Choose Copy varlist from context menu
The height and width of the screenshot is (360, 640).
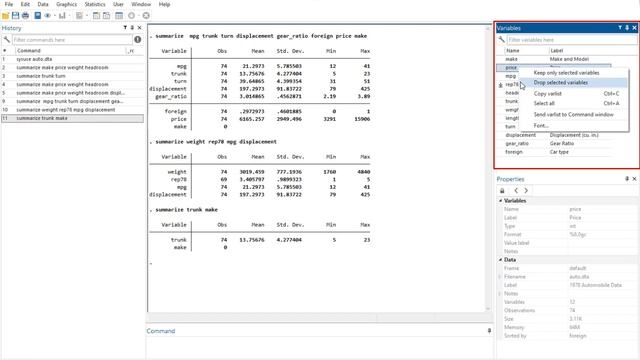pyautogui.click(x=573, y=93)
